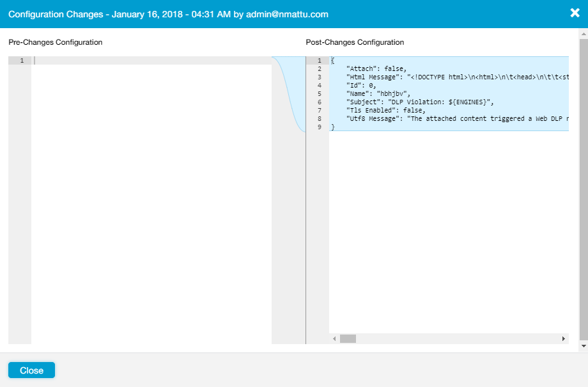Select line number 1 in Pre-Changes gutter

[x=22, y=61]
